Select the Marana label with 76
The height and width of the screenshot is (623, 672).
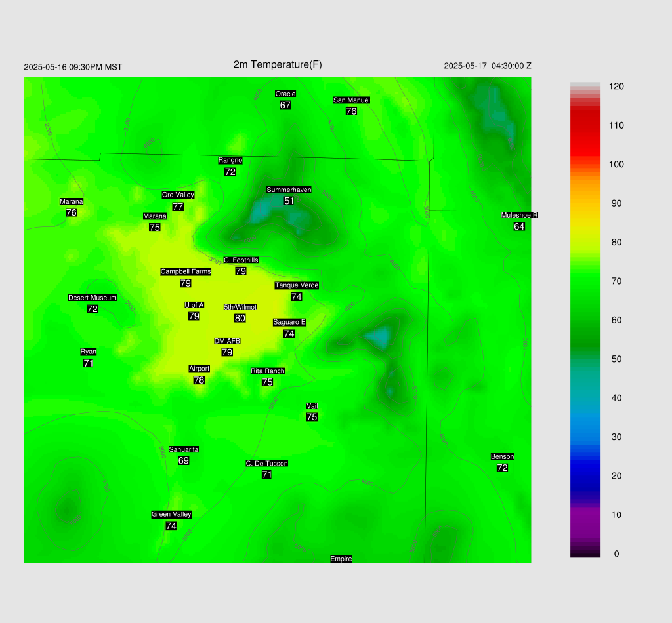71,201
